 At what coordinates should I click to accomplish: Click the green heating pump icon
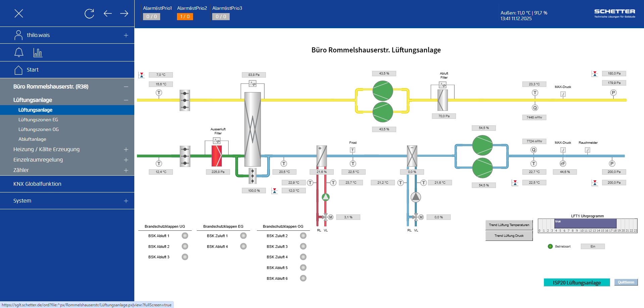pos(325,197)
